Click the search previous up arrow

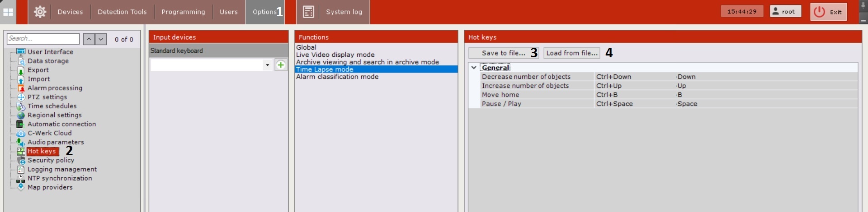point(89,39)
